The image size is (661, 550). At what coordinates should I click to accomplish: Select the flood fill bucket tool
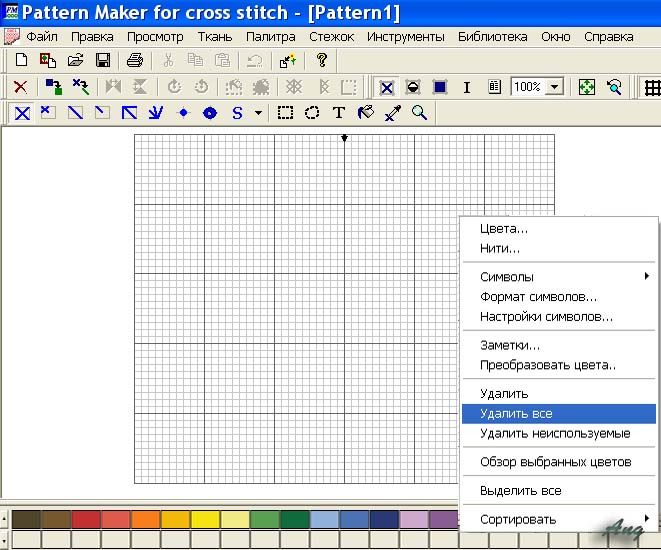(x=365, y=113)
